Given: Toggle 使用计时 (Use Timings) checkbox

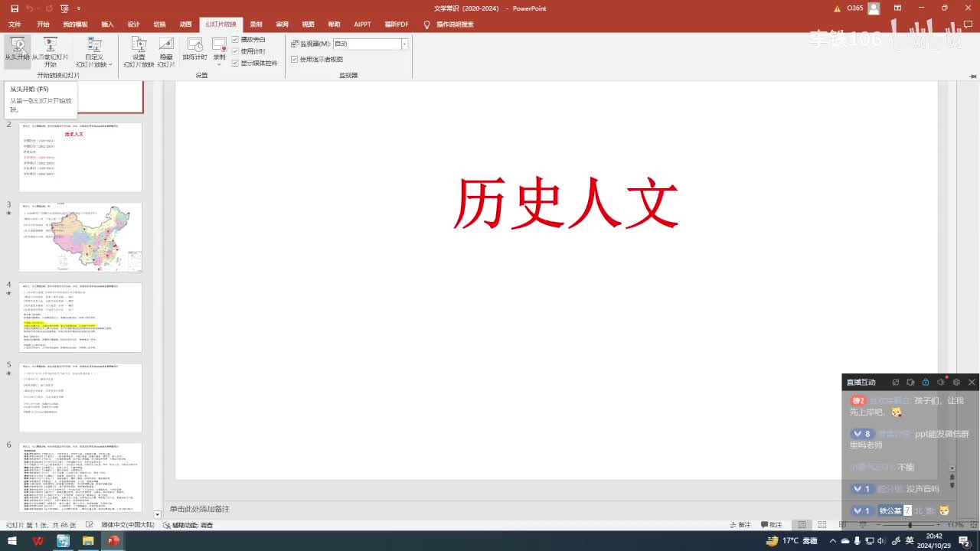Looking at the screenshot, I should (236, 51).
